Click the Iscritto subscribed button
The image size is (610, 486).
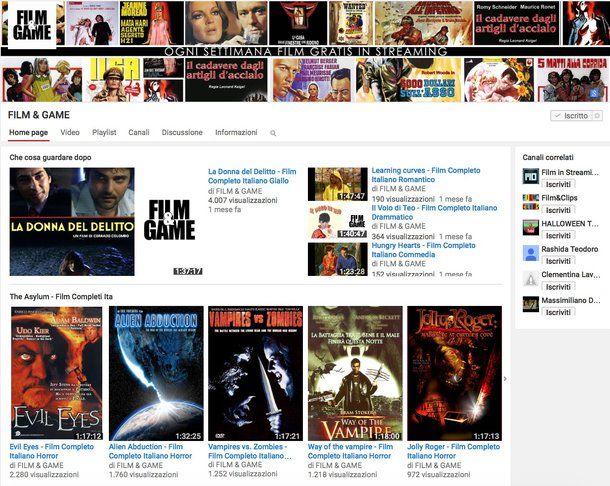point(571,116)
